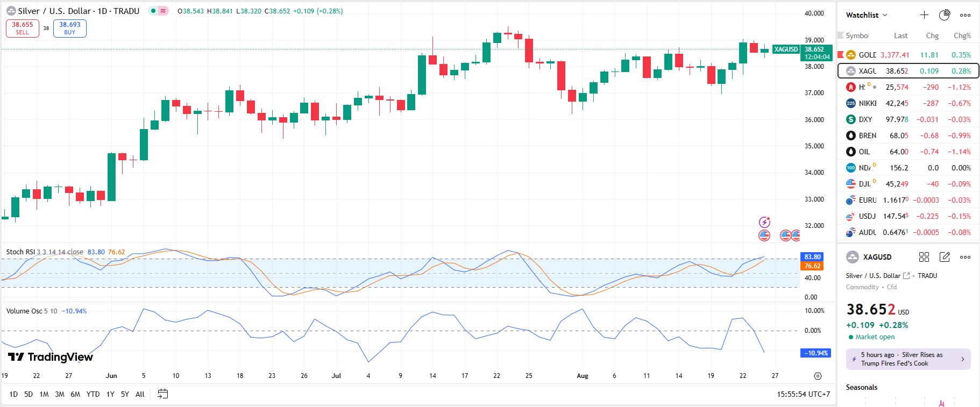Switch to the YTD time range
This screenshot has height=407, width=980.
93,394
